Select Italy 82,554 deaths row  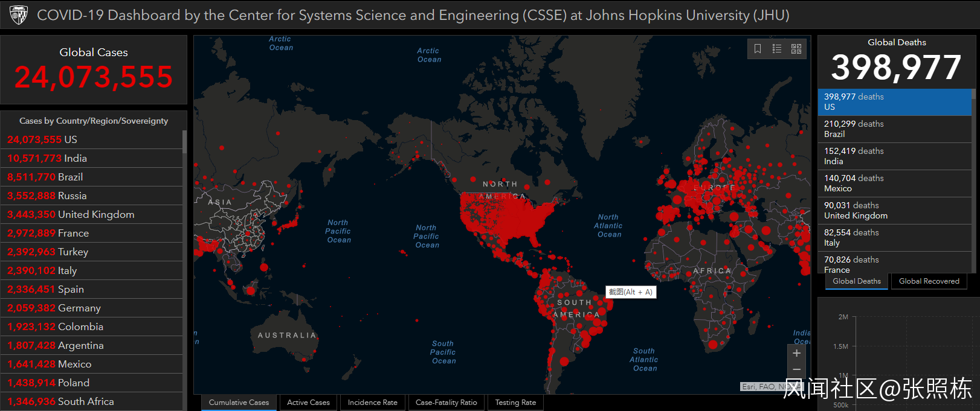894,238
